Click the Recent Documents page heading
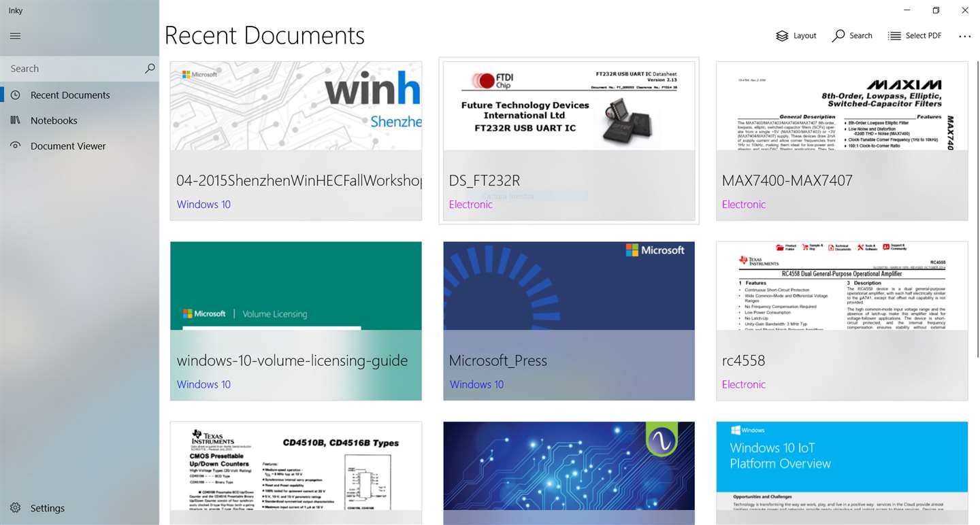This screenshot has width=980, height=525. (x=265, y=35)
